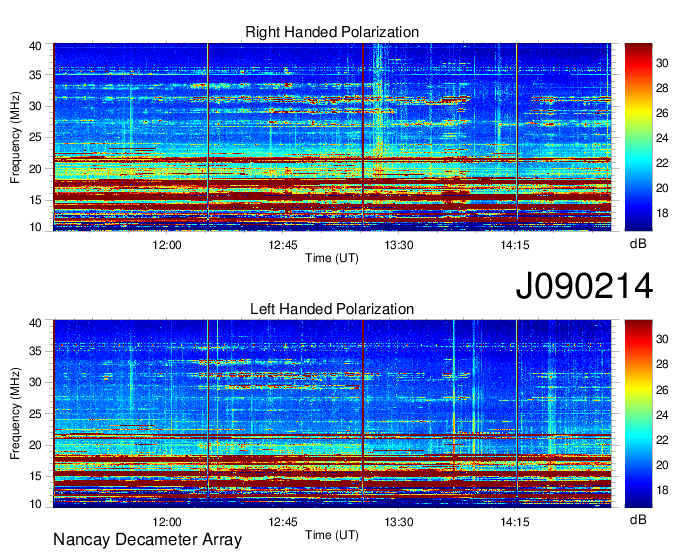Image resolution: width=680 pixels, height=552 pixels.
Task: Click the 26 dB label on the bottom colorbar
Action: 662,390
